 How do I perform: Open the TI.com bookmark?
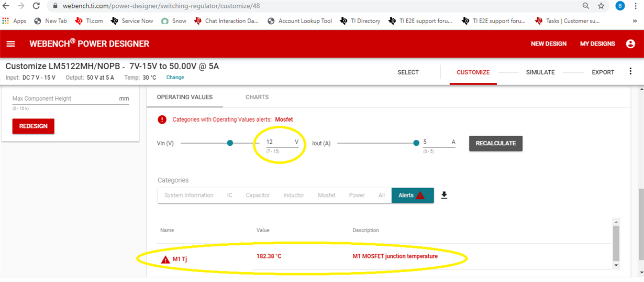click(89, 21)
